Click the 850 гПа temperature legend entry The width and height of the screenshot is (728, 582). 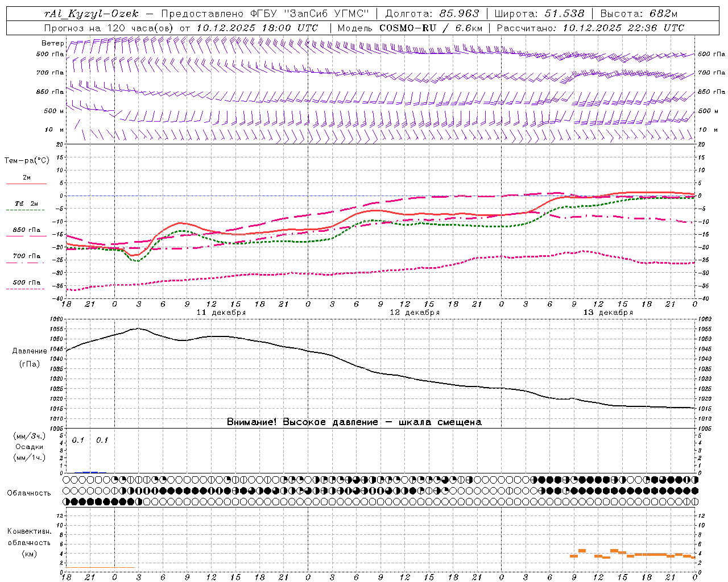tap(27, 230)
